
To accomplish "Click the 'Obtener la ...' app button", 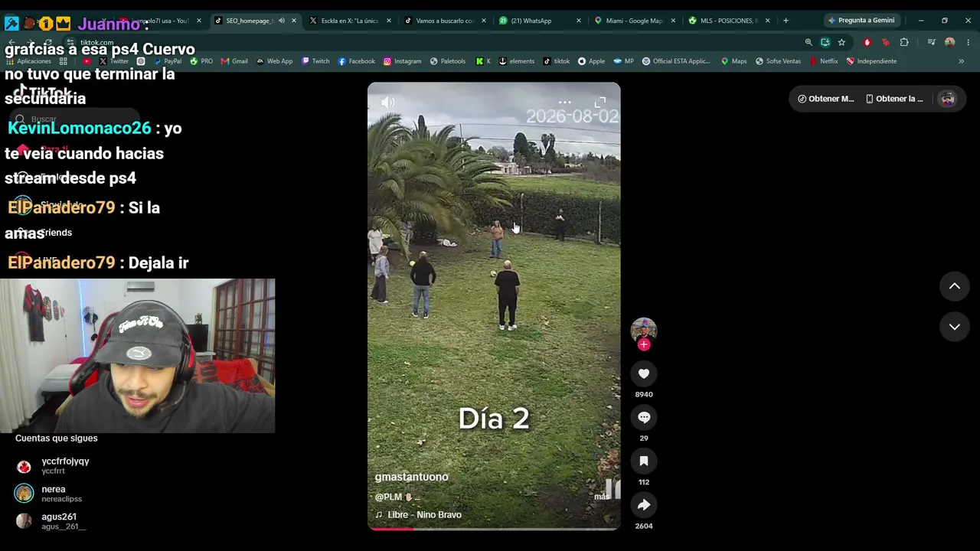I will click(x=894, y=99).
